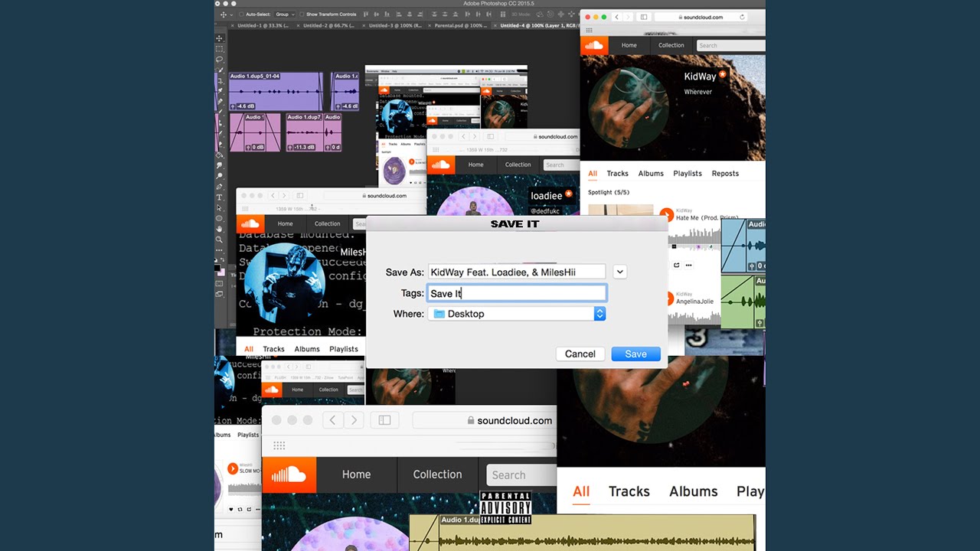Screen dimensions: 980x551
Task: Open Reposts tab on KidWay profile
Action: pos(725,174)
